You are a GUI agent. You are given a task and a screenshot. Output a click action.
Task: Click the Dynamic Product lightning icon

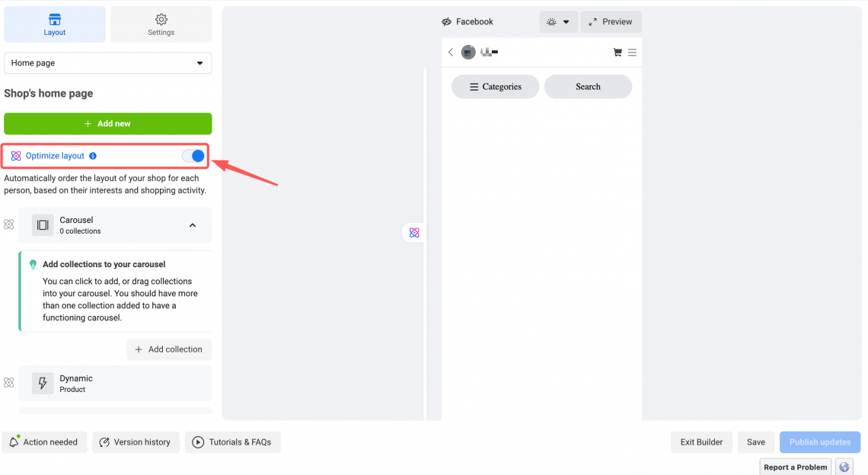pos(43,383)
